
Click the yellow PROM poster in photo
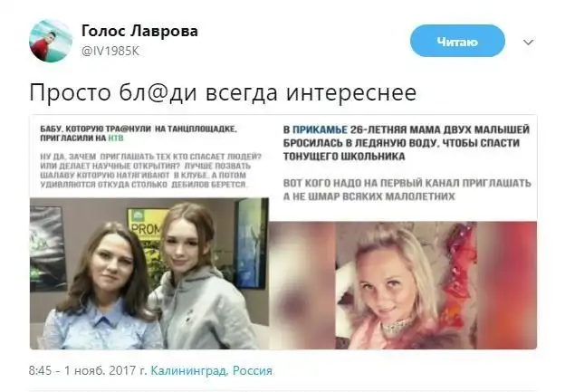point(147,225)
